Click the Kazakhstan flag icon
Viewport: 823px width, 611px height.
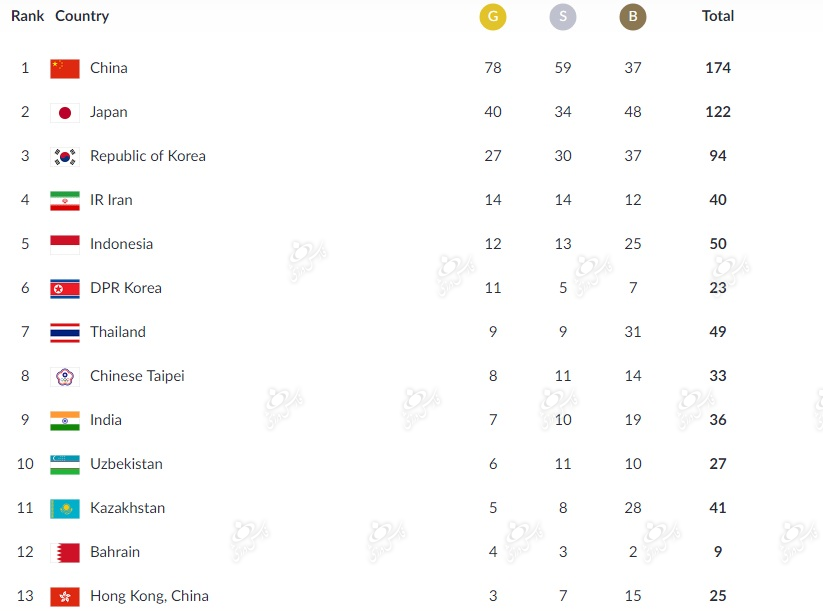[x=65, y=509]
